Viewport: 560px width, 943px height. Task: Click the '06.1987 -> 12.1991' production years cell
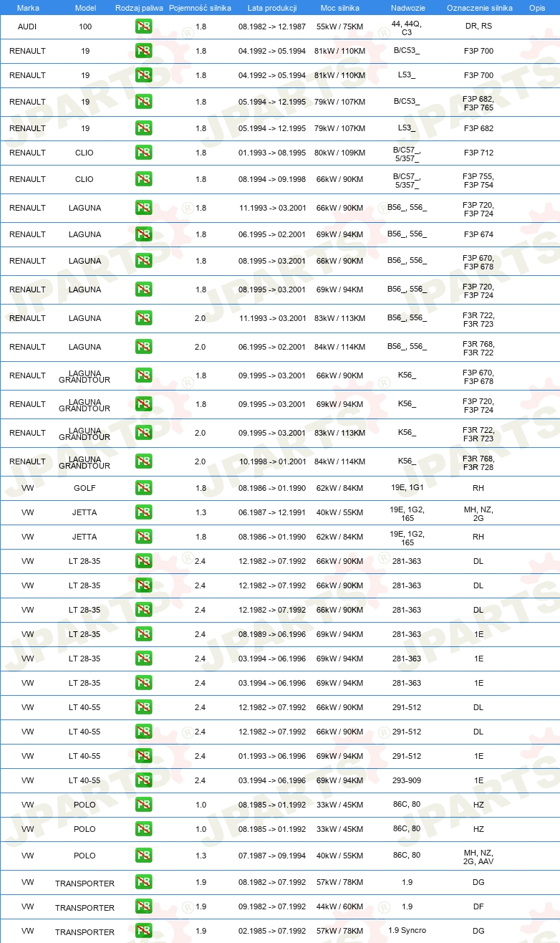pos(272,512)
